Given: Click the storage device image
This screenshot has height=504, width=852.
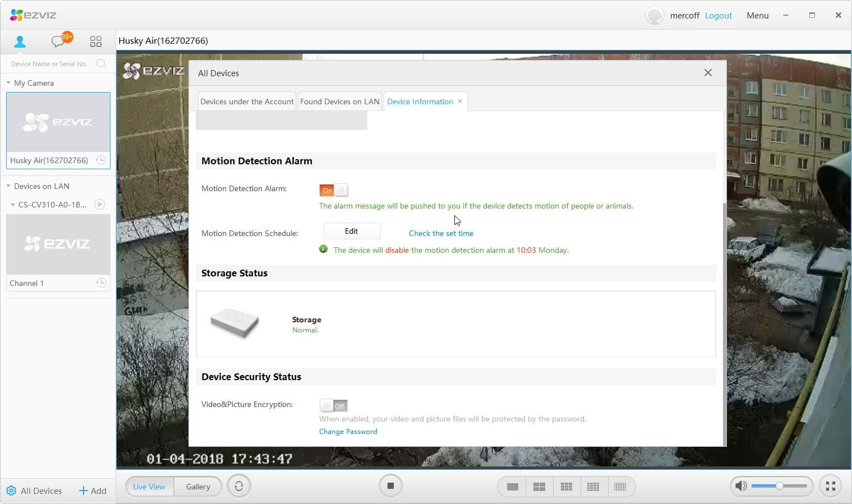Looking at the screenshot, I should [x=234, y=323].
